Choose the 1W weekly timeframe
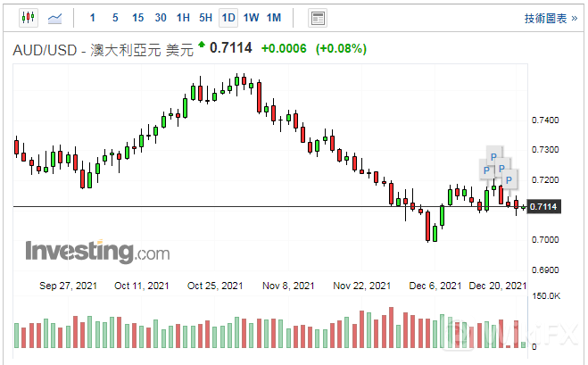 [x=251, y=17]
